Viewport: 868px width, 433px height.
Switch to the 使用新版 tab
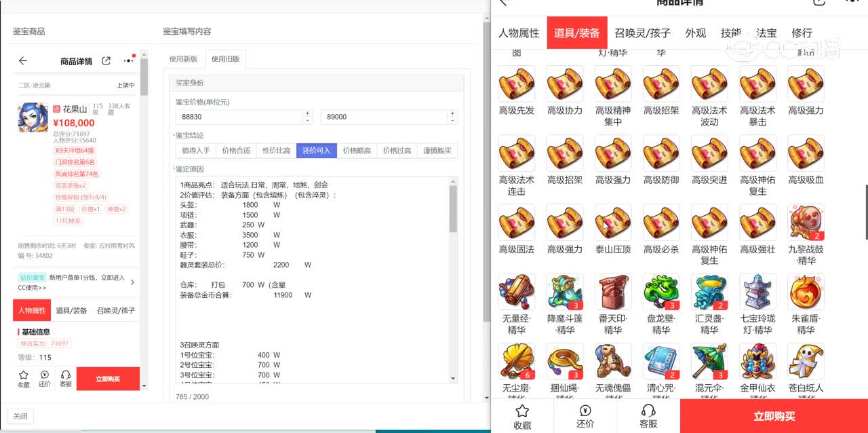click(183, 59)
